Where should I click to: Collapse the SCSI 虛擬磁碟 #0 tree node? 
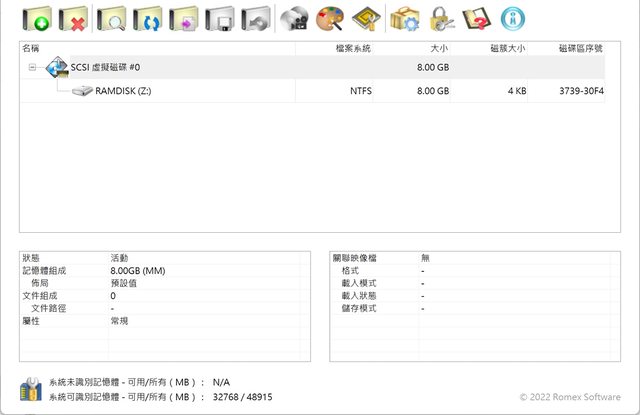coord(33,68)
